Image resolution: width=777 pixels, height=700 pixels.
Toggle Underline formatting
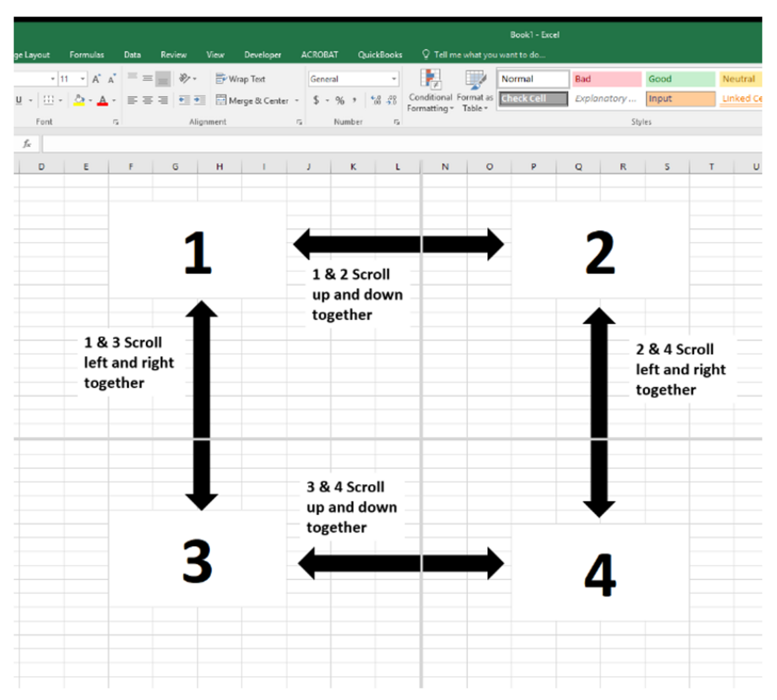click(18, 100)
